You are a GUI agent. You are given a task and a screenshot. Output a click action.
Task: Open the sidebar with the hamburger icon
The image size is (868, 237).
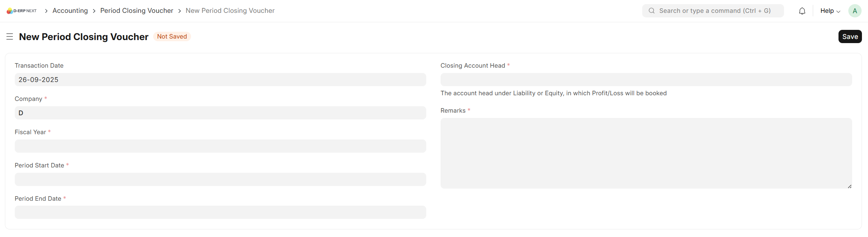(x=9, y=37)
